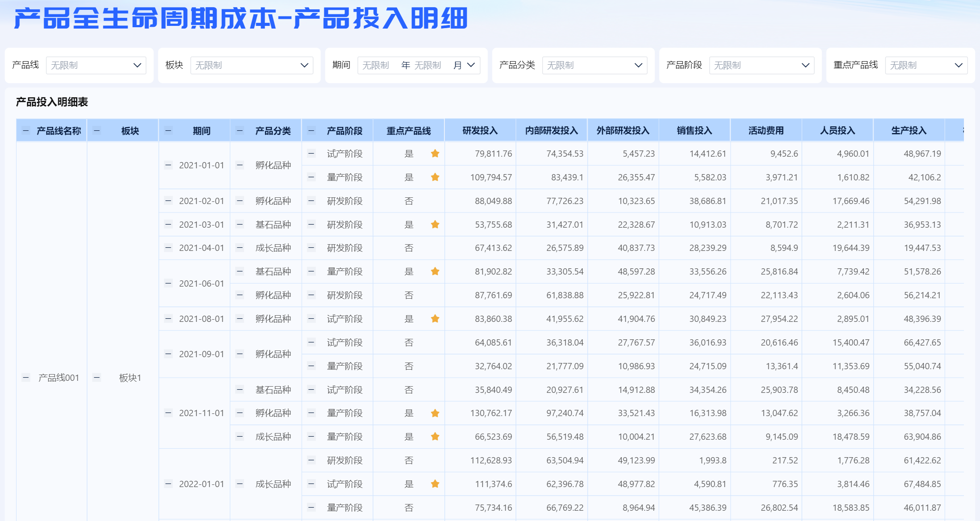Open the 板块 filter dropdown

click(x=252, y=65)
